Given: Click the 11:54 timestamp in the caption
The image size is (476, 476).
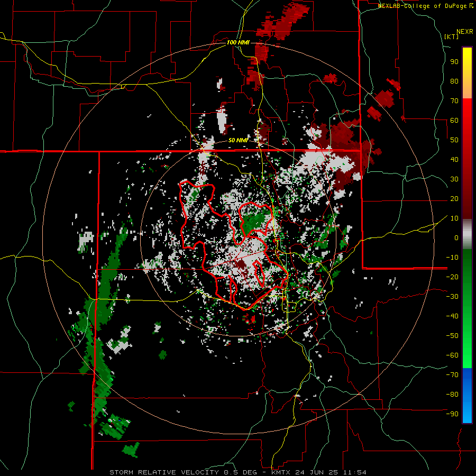Looking at the screenshot, I should 354,472.
